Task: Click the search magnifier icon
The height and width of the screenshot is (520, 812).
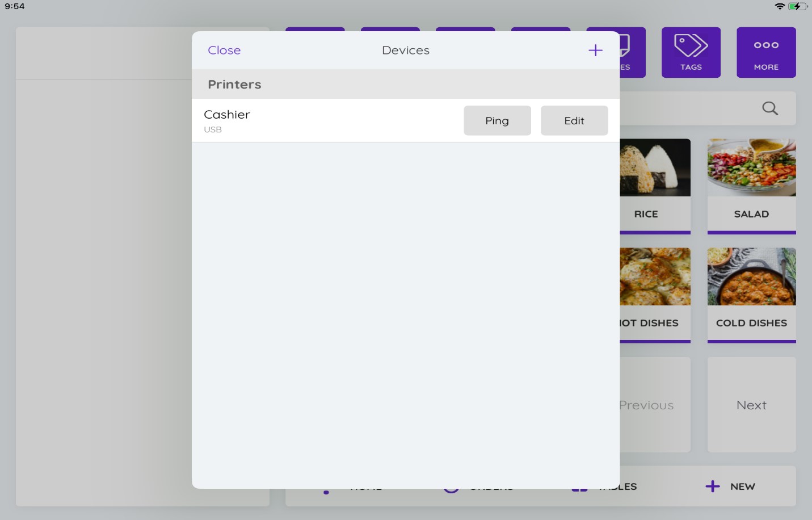Action: click(x=769, y=108)
